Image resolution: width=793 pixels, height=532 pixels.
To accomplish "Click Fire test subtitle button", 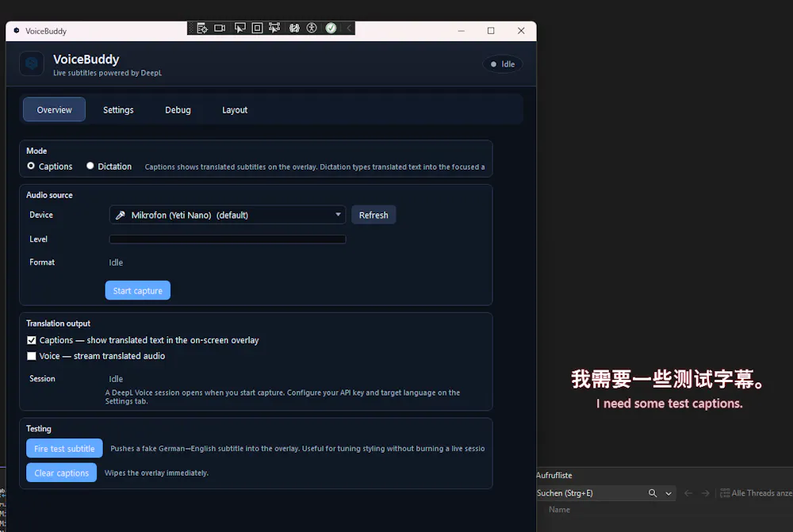I will (64, 448).
